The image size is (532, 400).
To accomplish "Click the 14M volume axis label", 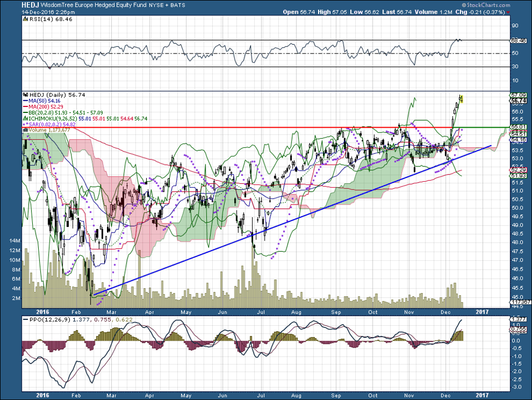I will pos(15,241).
